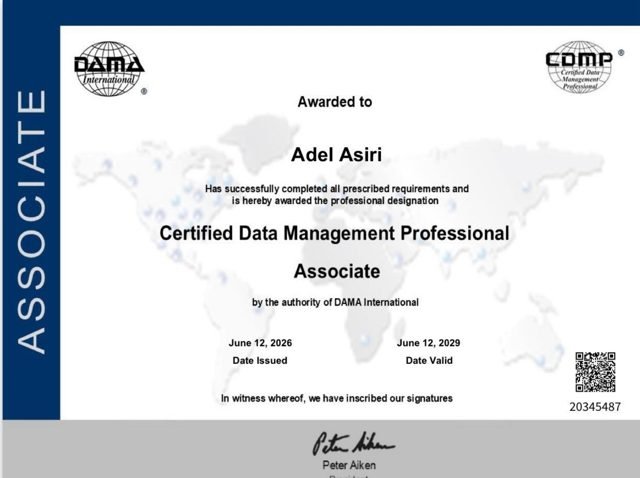Click the 'Awarded to' heading
Screen dimensions: 640x478
[x=335, y=102]
